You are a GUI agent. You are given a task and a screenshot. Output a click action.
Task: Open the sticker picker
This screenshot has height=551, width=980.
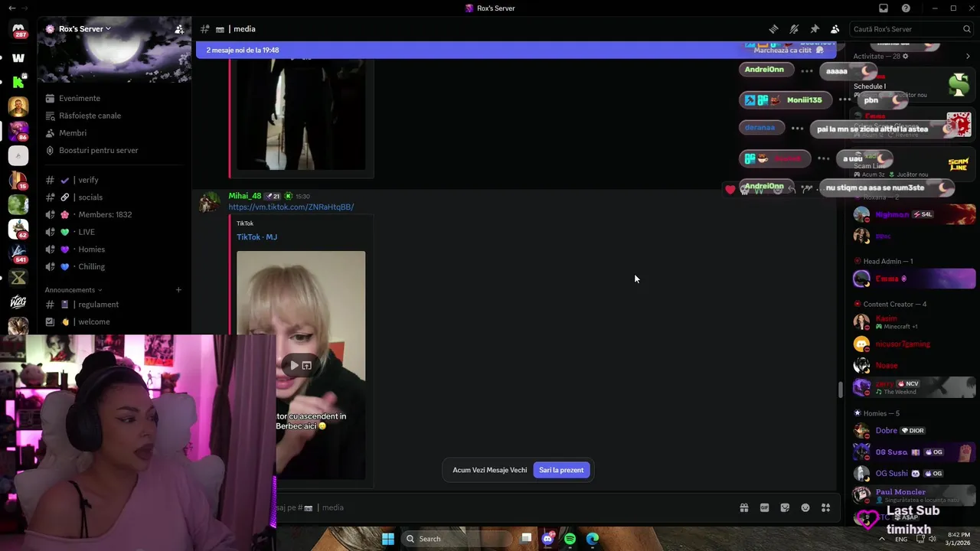tap(785, 507)
